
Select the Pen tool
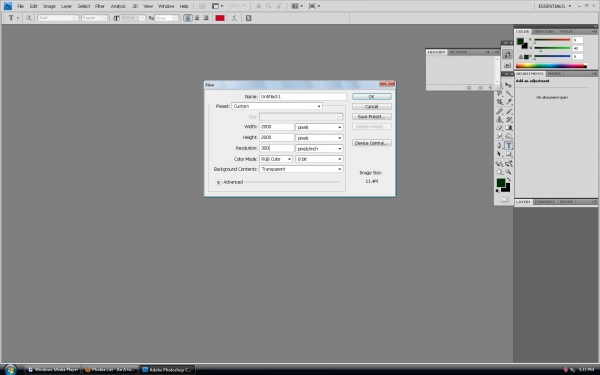pos(499,145)
